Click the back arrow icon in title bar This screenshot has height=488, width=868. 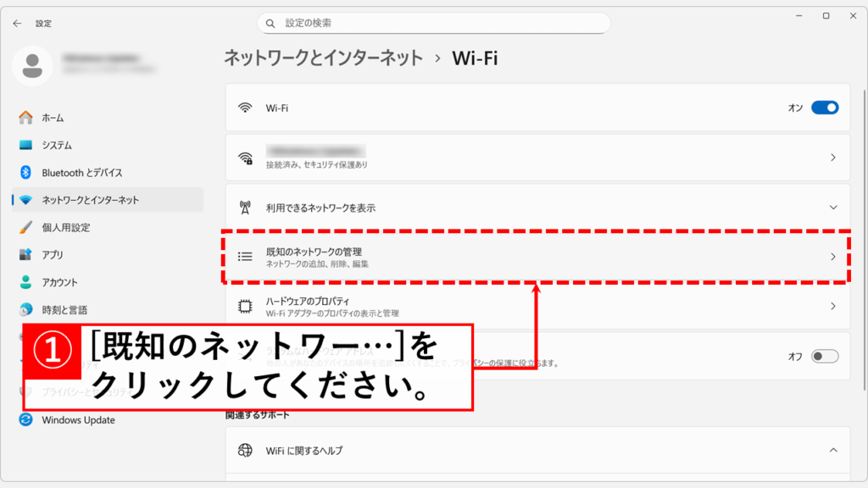point(17,24)
